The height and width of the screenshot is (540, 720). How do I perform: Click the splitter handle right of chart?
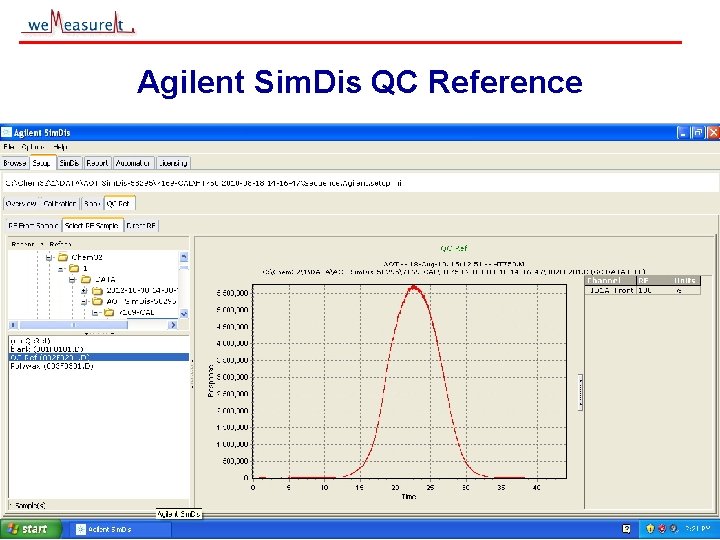(580, 393)
